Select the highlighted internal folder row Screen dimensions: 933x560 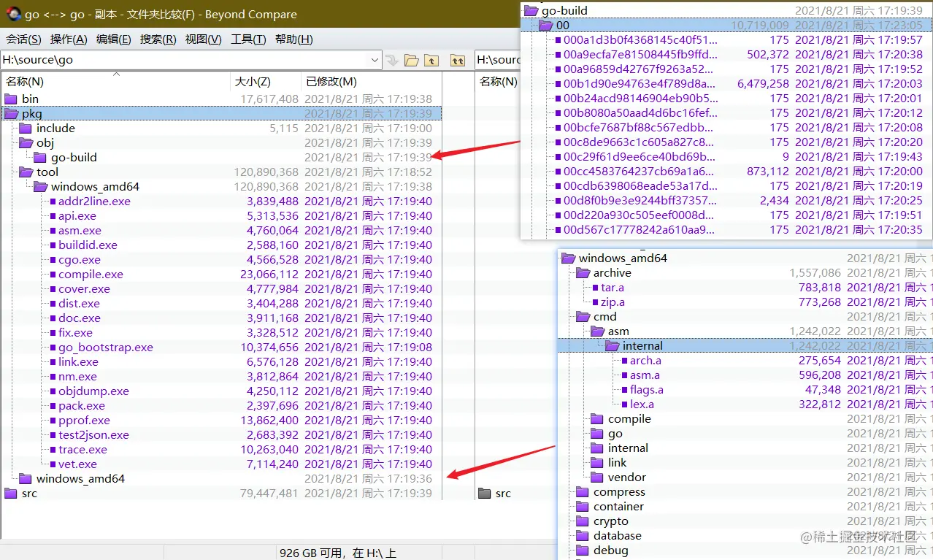[745, 345]
